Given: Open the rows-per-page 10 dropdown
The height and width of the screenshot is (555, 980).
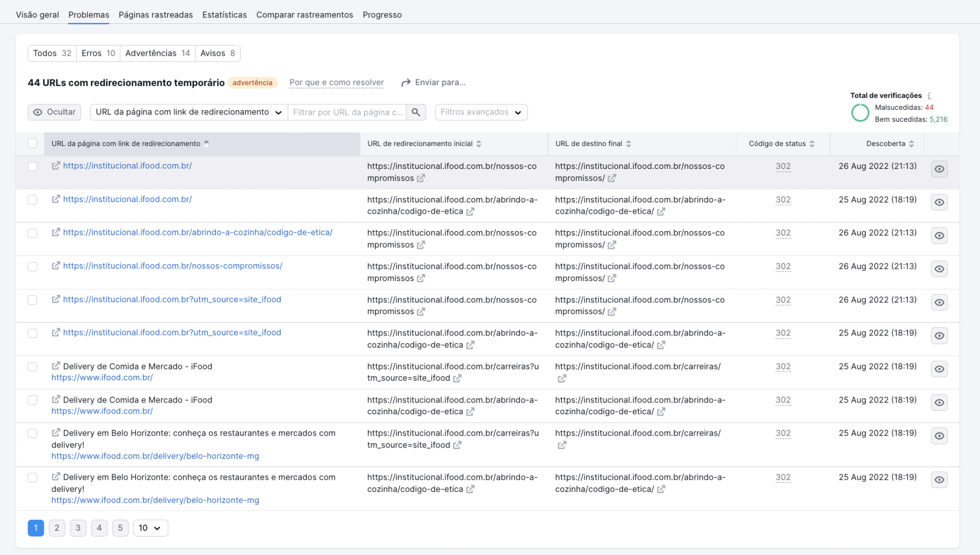Looking at the screenshot, I should (x=150, y=528).
